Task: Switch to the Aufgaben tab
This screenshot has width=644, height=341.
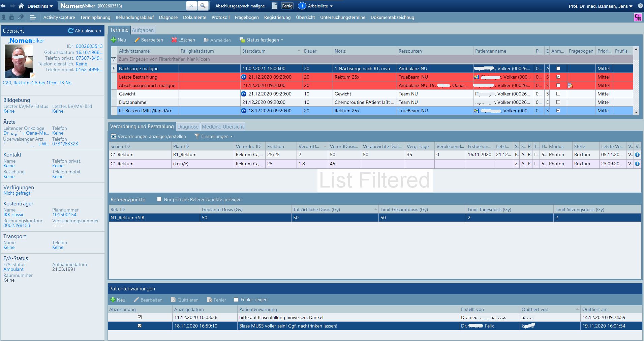Action: (x=143, y=30)
